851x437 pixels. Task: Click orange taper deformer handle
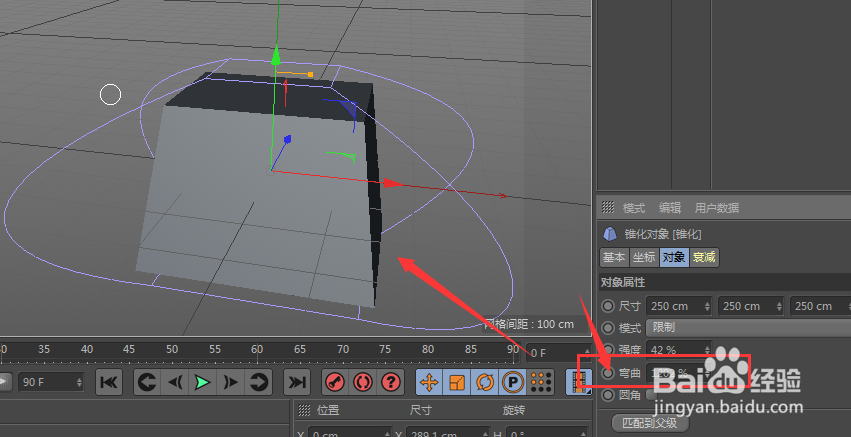310,74
